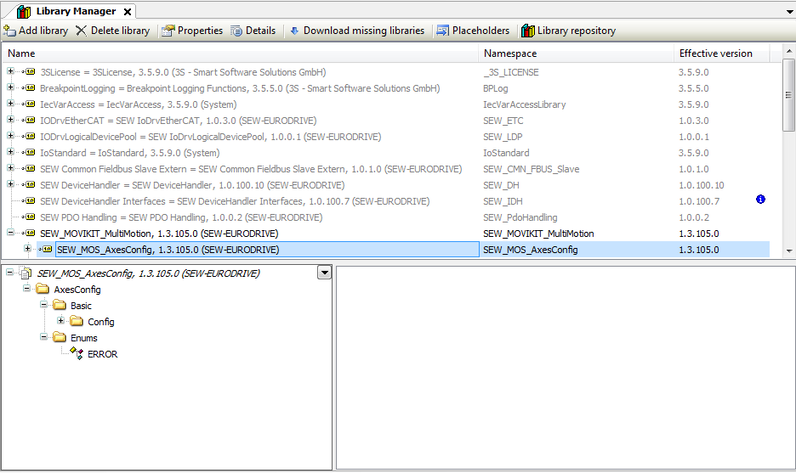Click blue info icon for SEW DeviceHandler Interfaces
The image size is (796, 473).
[761, 200]
